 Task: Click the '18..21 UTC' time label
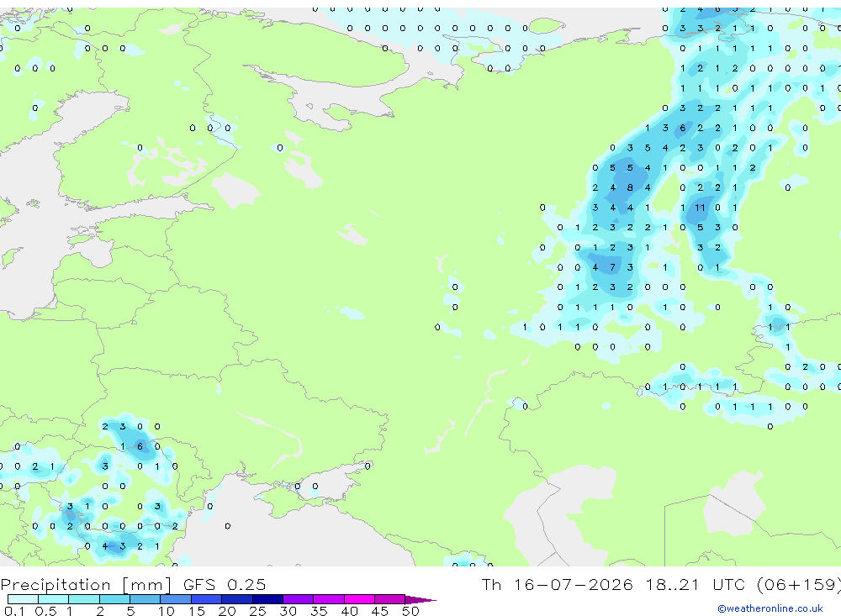click(x=696, y=584)
